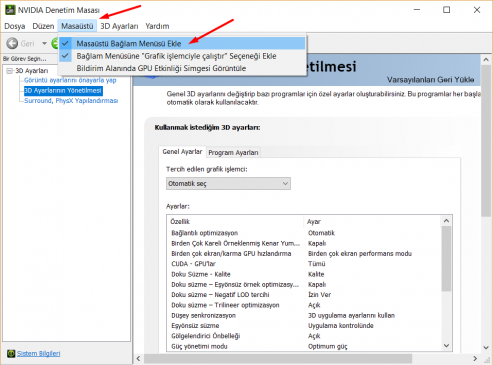The image size is (493, 365).
Task: Click İzin Ver value
Action: pyautogui.click(x=319, y=295)
